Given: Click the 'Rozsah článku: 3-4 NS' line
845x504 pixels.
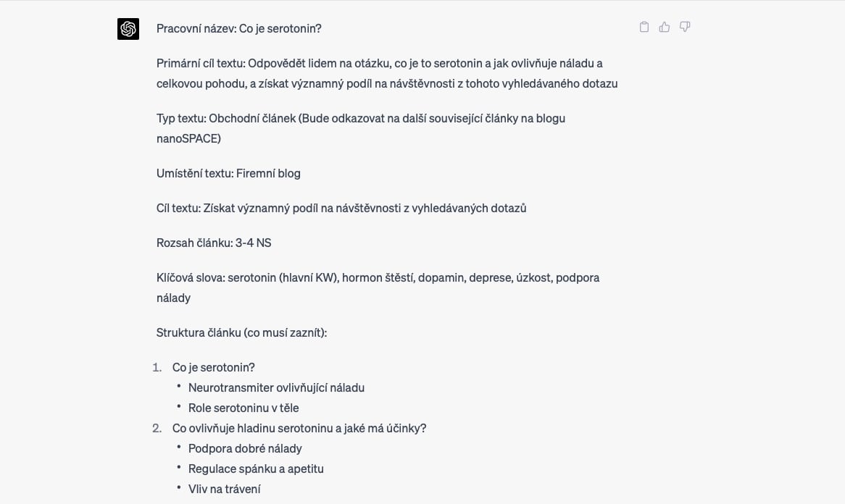Looking at the screenshot, I should point(214,243).
